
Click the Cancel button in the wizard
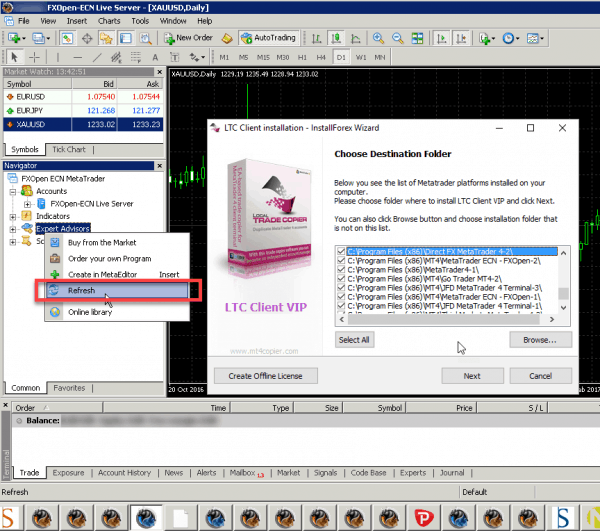click(541, 376)
